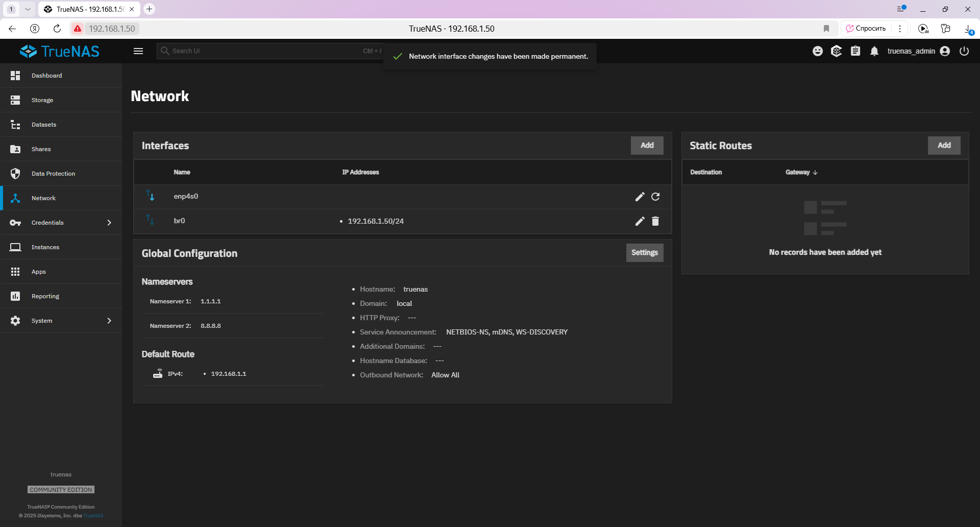The width and height of the screenshot is (980, 527).
Task: Click the Спросить assistant button
Action: point(866,29)
